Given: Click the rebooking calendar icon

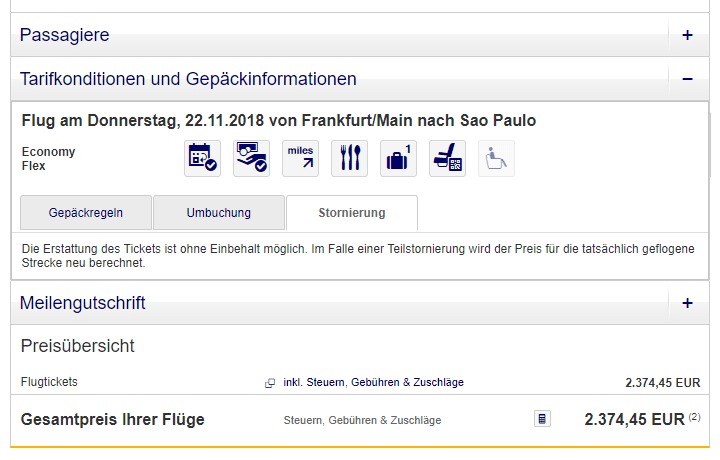Looking at the screenshot, I should (x=202, y=158).
